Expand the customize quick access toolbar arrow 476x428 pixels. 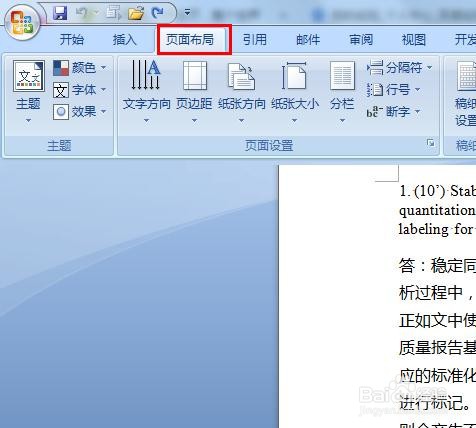tap(187, 13)
